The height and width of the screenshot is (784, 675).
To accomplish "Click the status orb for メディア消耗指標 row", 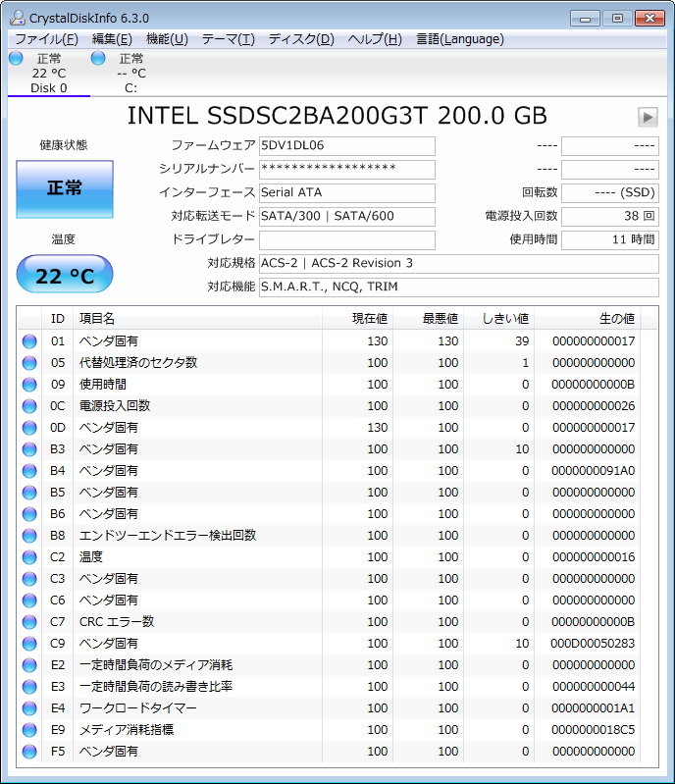I will click(x=29, y=729).
